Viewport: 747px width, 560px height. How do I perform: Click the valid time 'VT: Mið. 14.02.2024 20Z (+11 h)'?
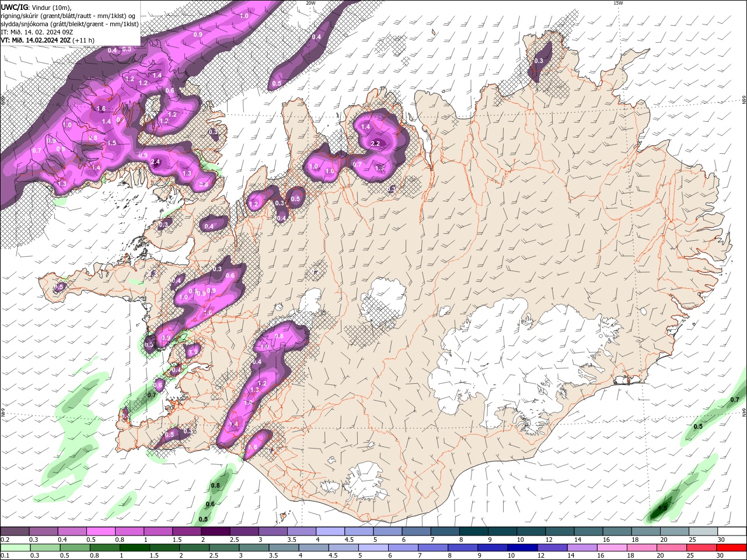click(x=47, y=40)
